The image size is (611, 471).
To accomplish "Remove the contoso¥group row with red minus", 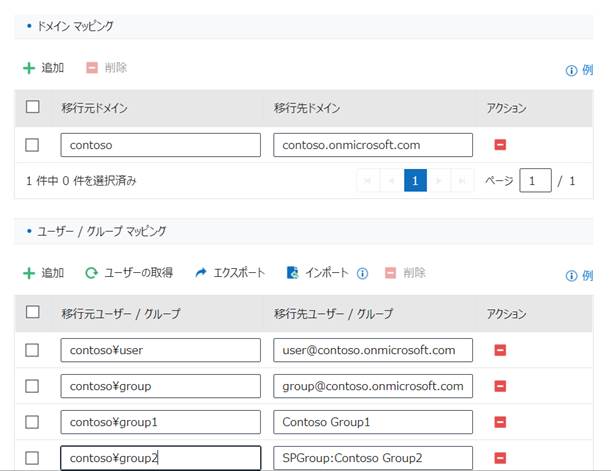I will click(500, 386).
